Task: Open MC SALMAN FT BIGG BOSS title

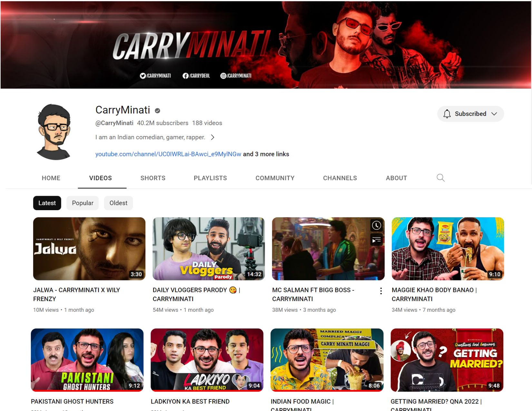Action: pyautogui.click(x=313, y=294)
